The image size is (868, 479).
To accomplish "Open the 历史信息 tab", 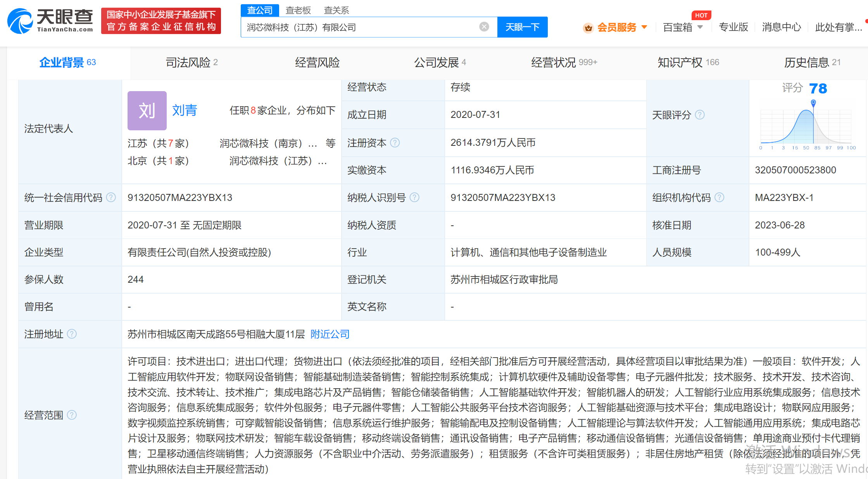I will click(812, 62).
